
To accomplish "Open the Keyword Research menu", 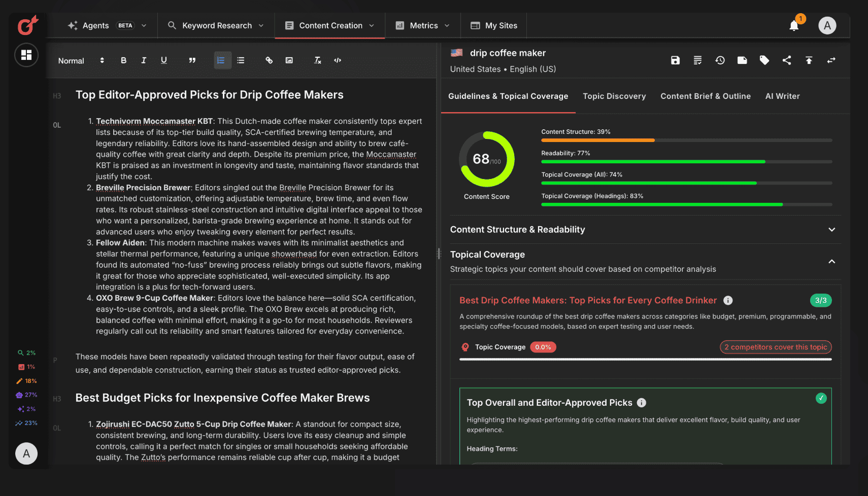I will pos(216,26).
